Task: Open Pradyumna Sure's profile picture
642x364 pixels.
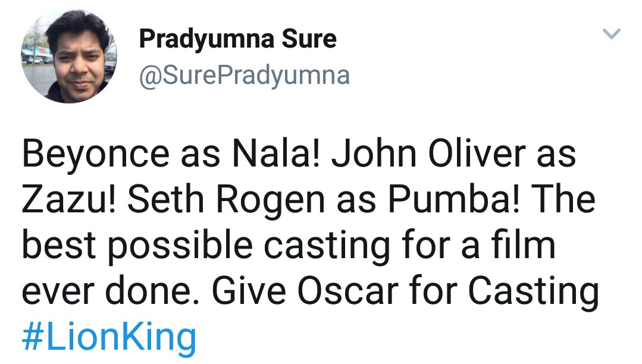Action: (69, 55)
